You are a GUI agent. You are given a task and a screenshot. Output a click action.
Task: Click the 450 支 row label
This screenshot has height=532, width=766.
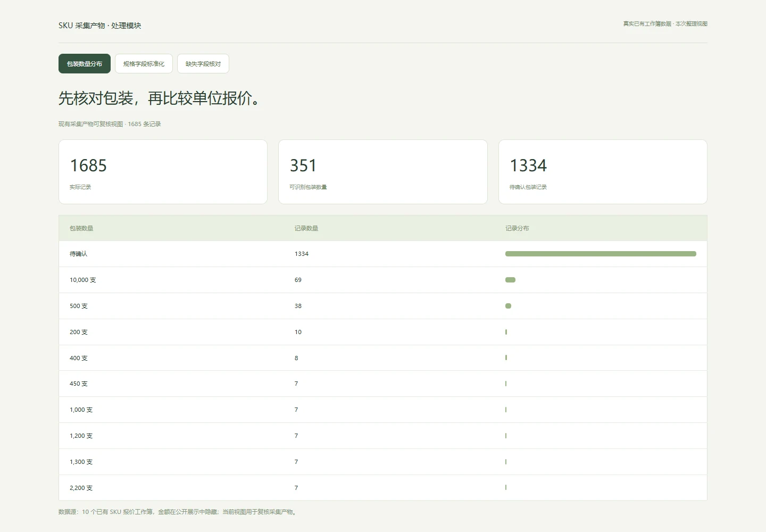click(79, 384)
